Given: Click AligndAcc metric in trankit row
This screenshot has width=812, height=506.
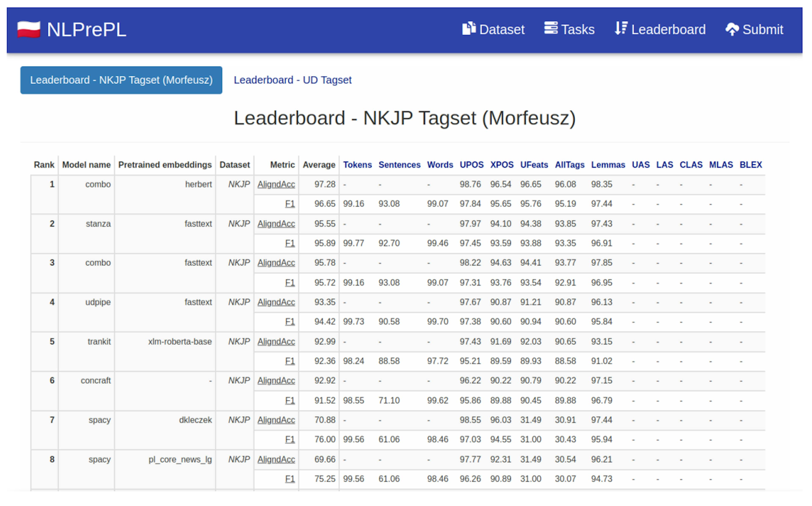Looking at the screenshot, I should 276,342.
